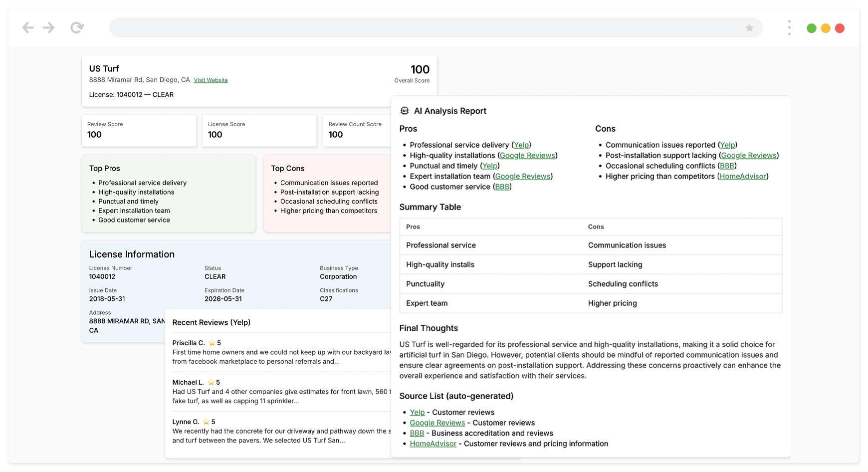Viewport: 868px width, 472px height.
Task: Open the Yelp link beside Communication issues reported
Action: [727, 145]
